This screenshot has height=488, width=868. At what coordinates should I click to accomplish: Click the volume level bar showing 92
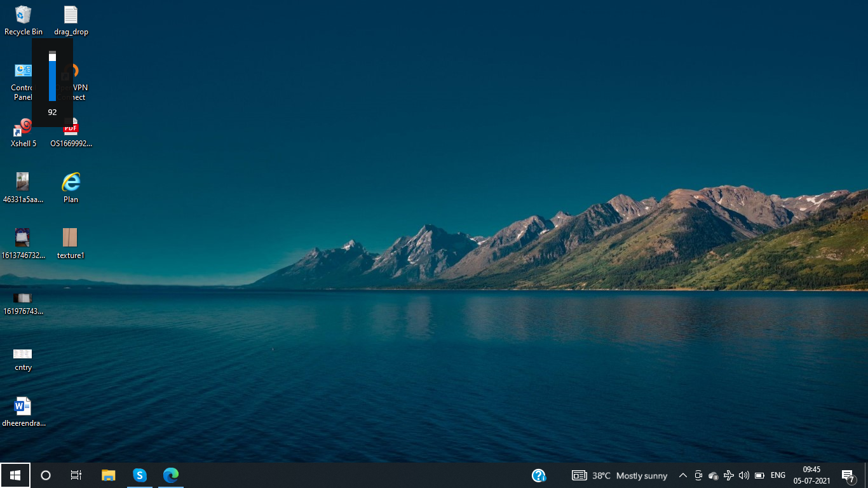click(x=52, y=78)
